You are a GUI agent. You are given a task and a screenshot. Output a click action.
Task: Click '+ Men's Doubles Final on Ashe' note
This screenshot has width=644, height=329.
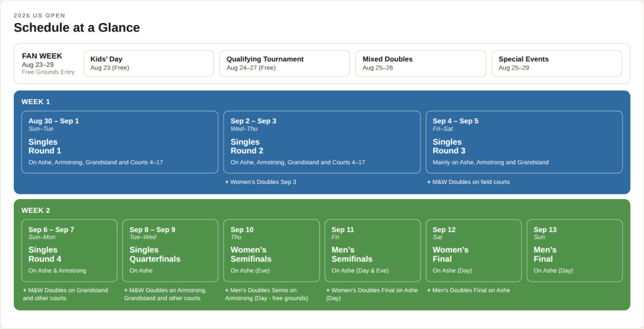coord(469,290)
